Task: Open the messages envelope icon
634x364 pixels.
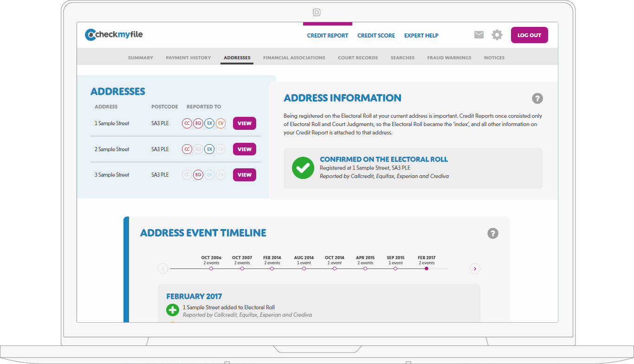Action: click(479, 34)
